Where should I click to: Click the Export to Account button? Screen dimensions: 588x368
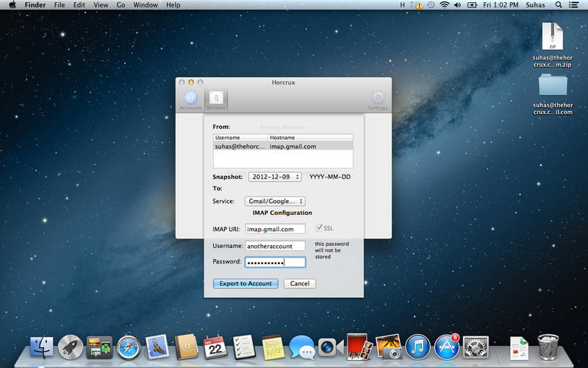245,283
